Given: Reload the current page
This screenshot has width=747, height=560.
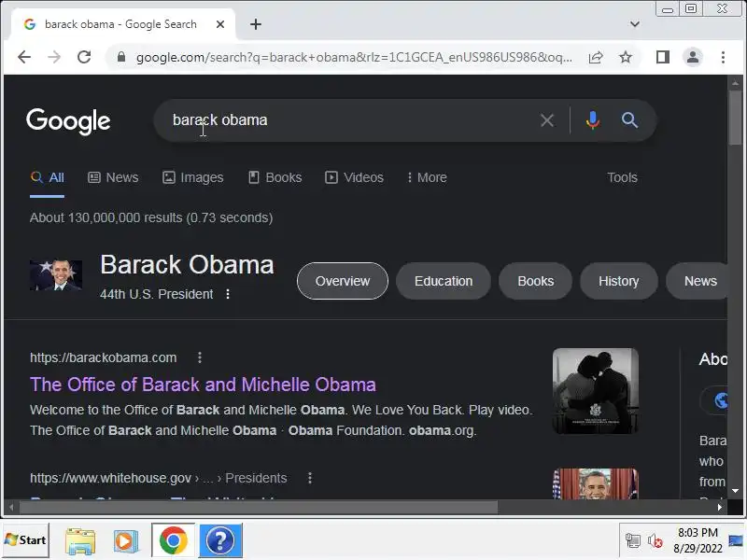Looking at the screenshot, I should (84, 57).
